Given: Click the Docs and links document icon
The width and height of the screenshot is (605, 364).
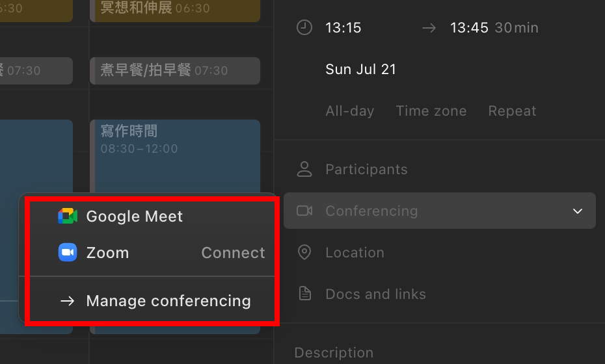Looking at the screenshot, I should pos(304,294).
